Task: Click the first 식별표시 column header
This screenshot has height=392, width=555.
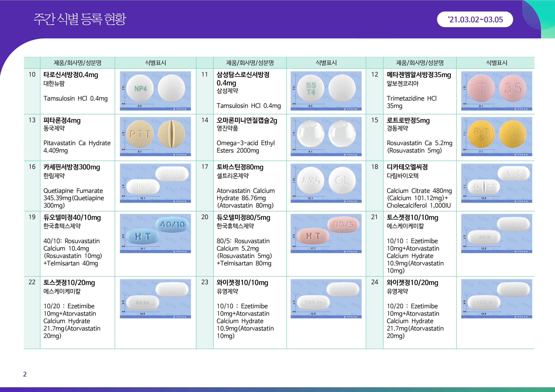Action: 155,63
